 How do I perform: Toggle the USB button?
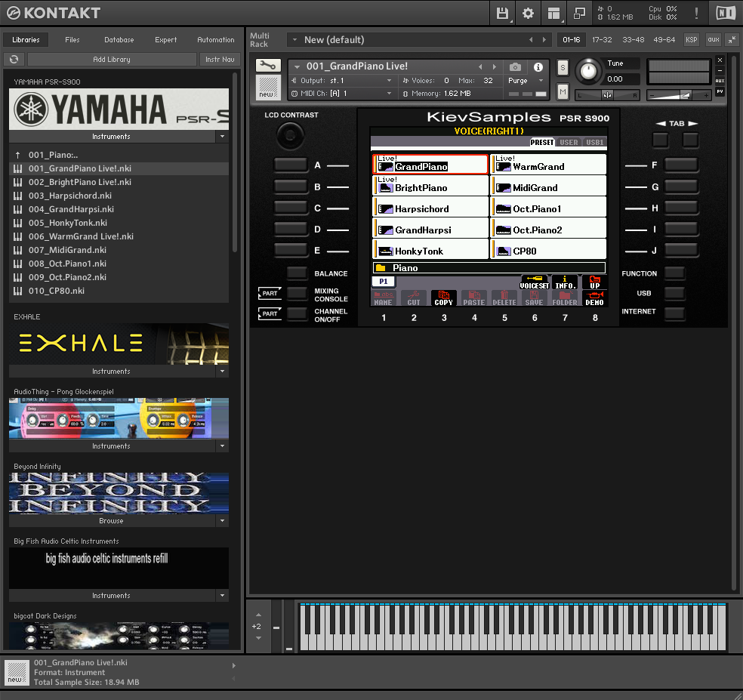pyautogui.click(x=674, y=293)
